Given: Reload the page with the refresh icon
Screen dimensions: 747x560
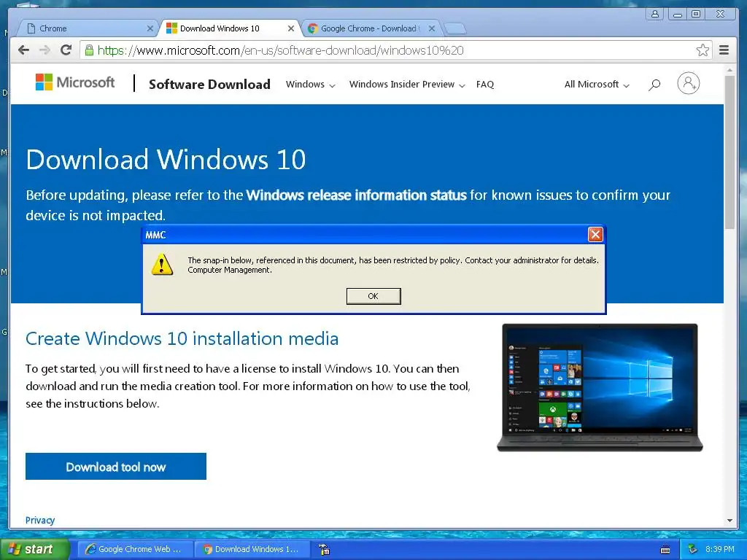Looking at the screenshot, I should tap(66, 50).
